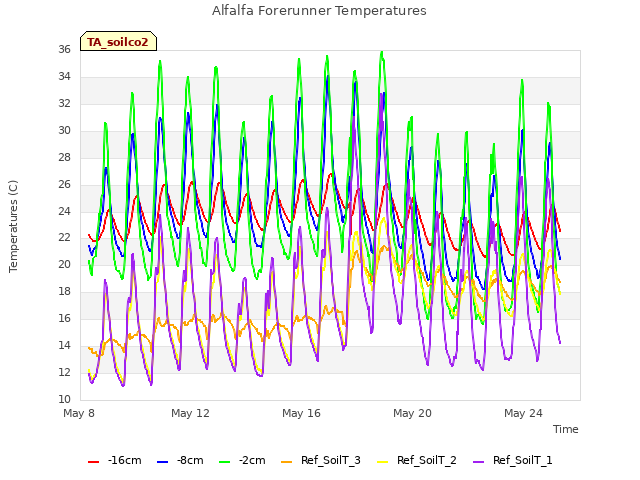This screenshot has width=640, height=480.
Task: Click the Alfalfa Forerunner Temperatures chart title
Action: tap(319, 11)
